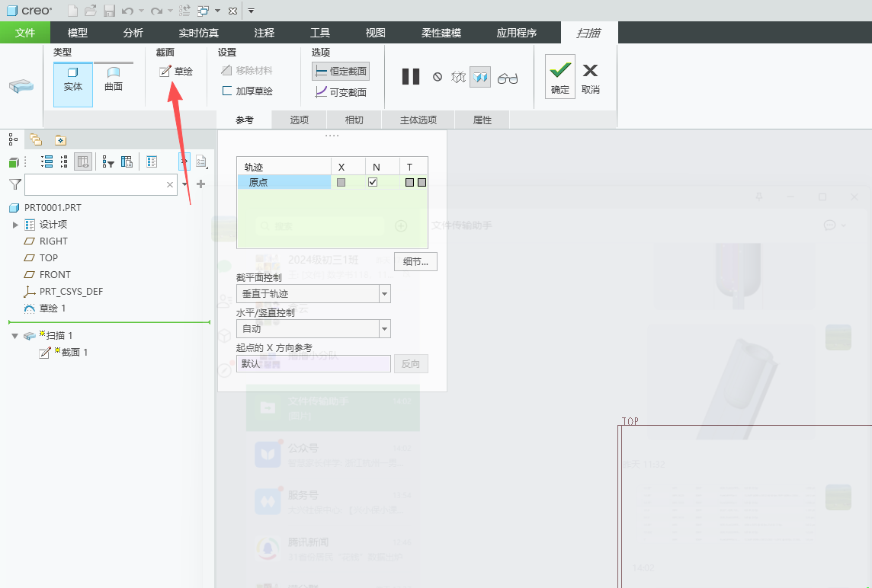Viewport: 872px width, 588px height.
Task: Switch to the 应用程序 ribbon tab
Action: (x=517, y=33)
